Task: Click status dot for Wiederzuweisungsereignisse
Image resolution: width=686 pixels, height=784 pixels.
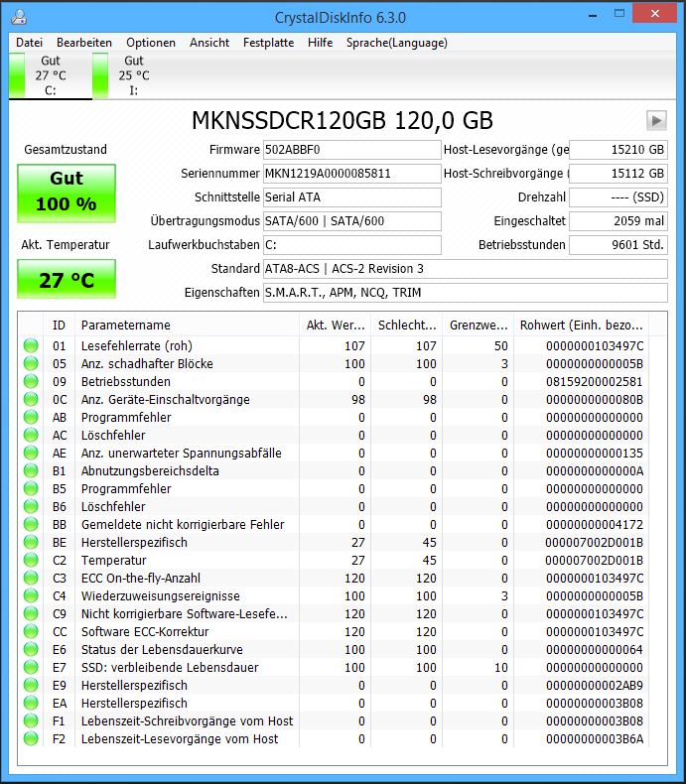Action: [x=31, y=596]
